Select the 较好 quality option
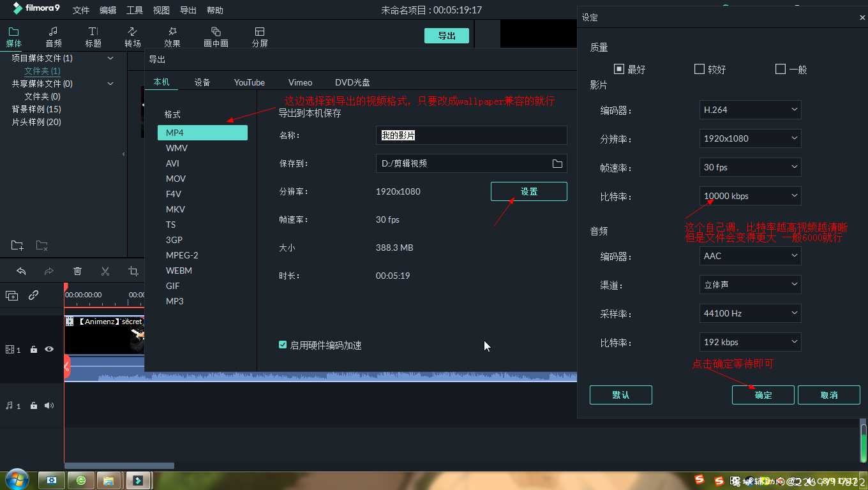868x490 pixels. click(x=700, y=69)
